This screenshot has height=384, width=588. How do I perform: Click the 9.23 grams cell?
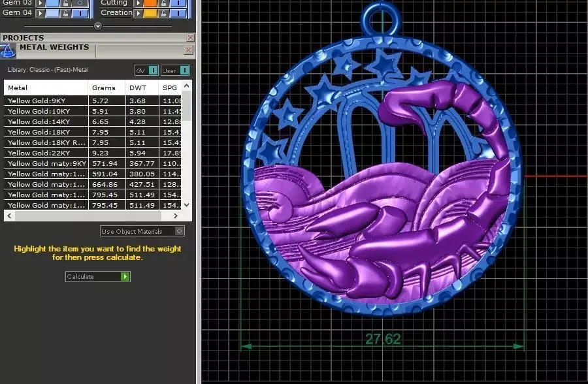point(107,153)
